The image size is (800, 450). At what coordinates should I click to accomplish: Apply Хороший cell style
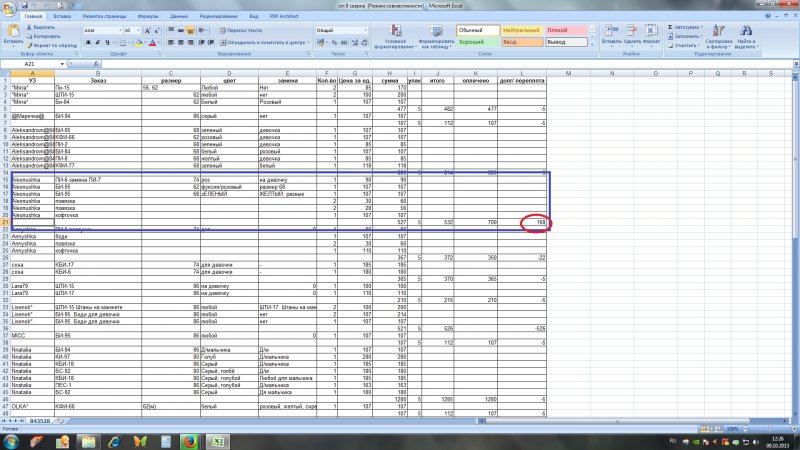(x=478, y=42)
